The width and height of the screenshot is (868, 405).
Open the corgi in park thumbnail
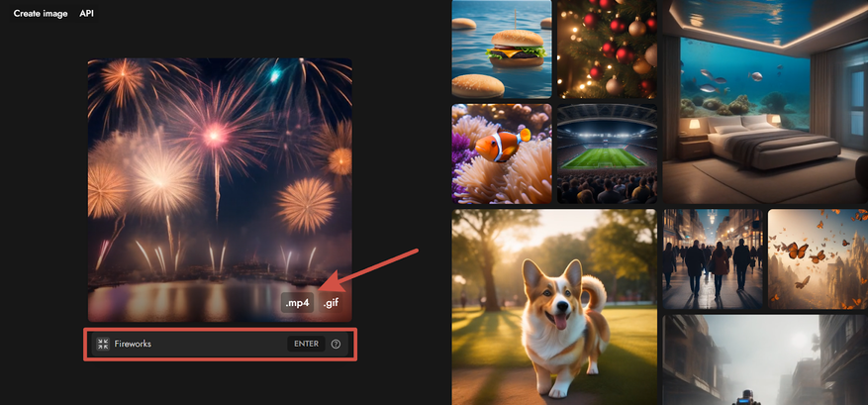tap(554, 307)
